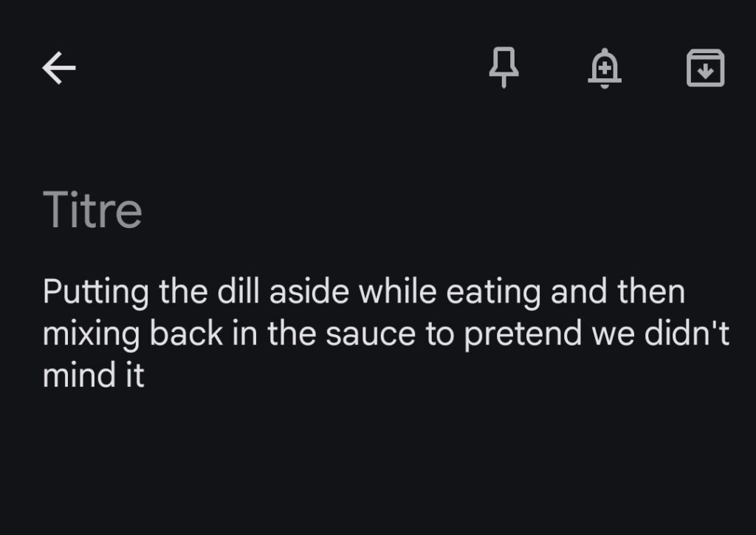This screenshot has width=756, height=535.
Task: Add a reminder using the bell icon
Action: [605, 69]
